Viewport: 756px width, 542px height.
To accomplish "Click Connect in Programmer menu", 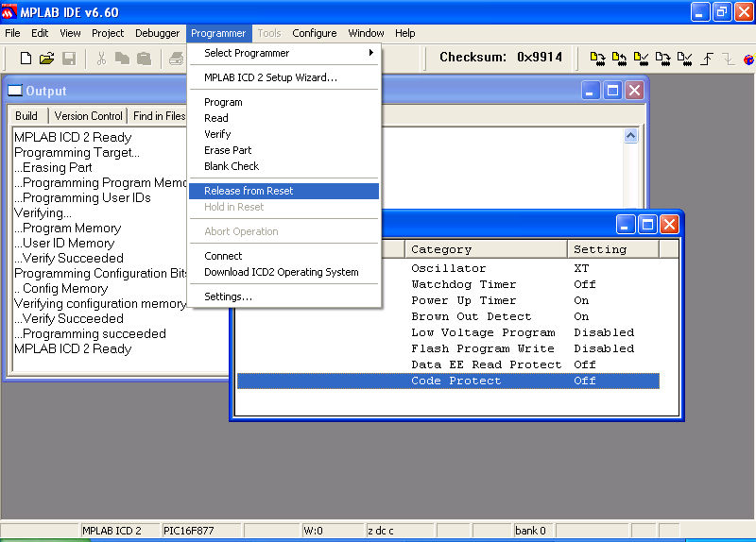I will (284, 256).
